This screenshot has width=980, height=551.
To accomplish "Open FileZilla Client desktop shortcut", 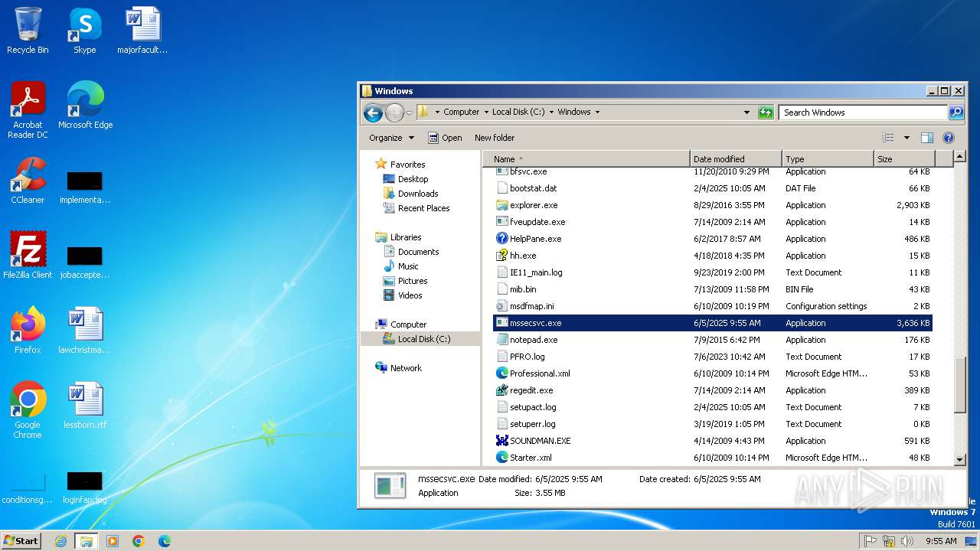I will (x=28, y=255).
